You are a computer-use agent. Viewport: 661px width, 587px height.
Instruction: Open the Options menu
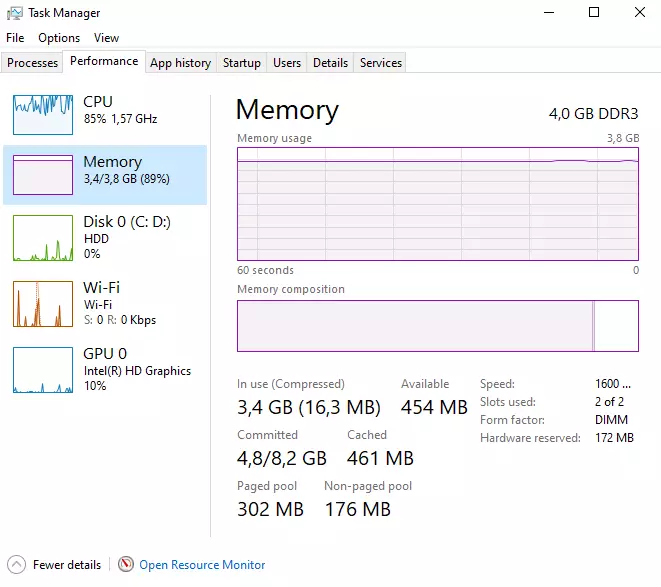(x=59, y=38)
